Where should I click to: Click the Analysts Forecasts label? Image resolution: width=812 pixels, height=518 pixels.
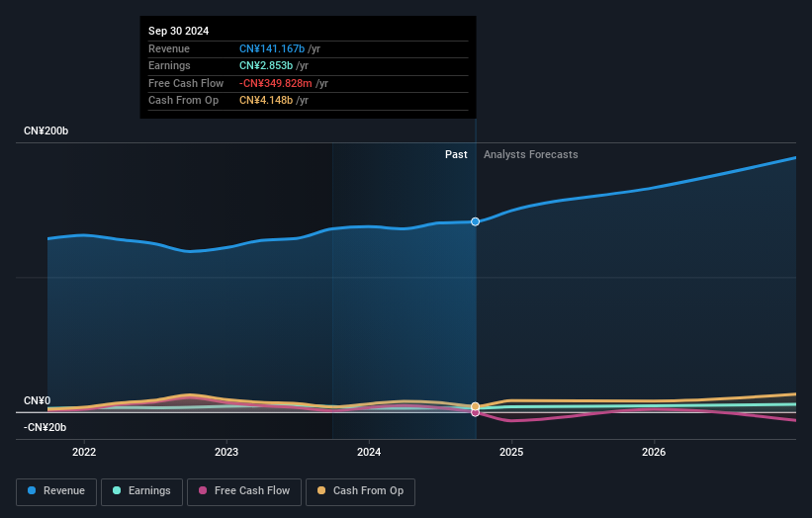pos(531,155)
